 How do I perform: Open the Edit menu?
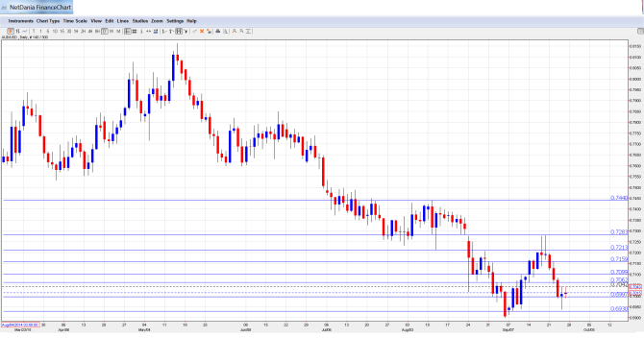pos(110,21)
